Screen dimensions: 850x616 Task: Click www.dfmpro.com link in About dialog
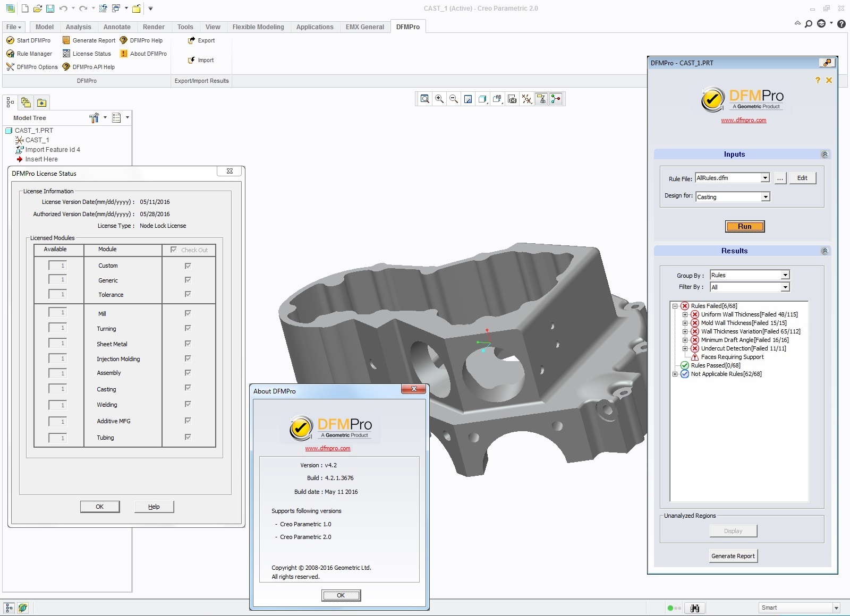[x=328, y=448]
